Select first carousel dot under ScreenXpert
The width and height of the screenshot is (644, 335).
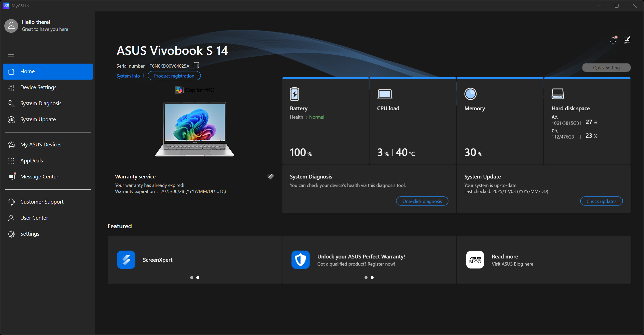(x=192, y=278)
